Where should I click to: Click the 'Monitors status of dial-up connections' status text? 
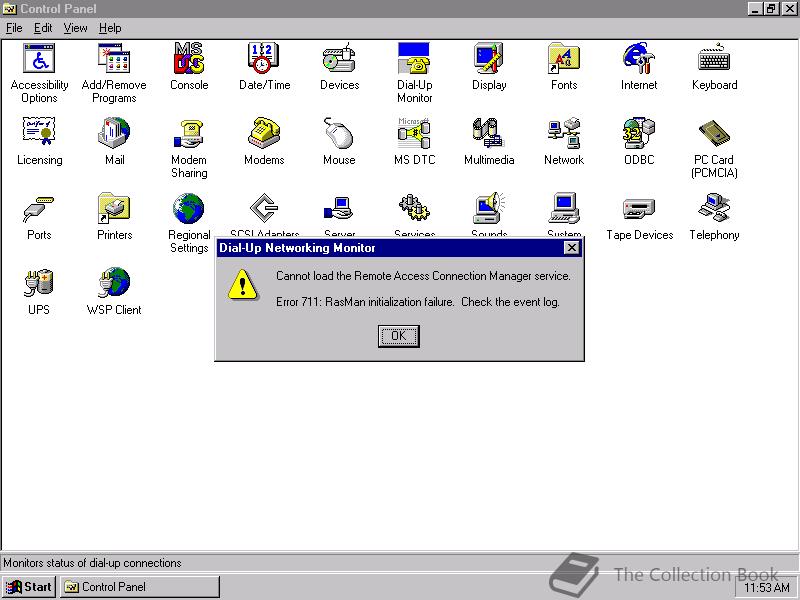click(92, 563)
